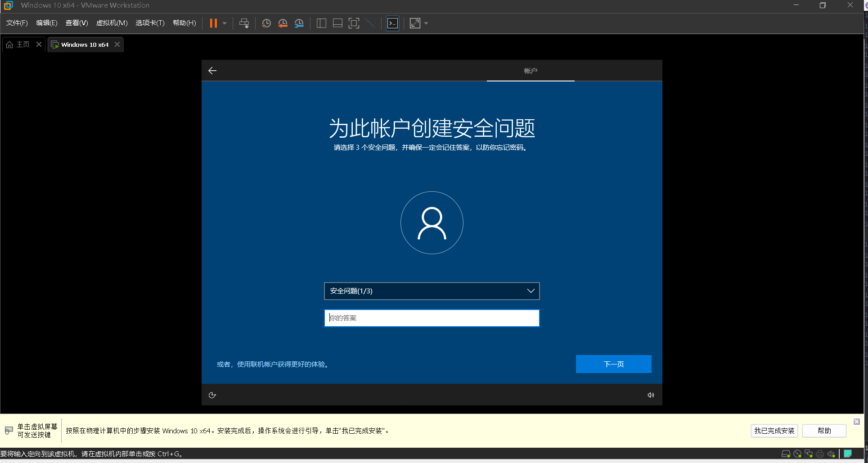Open the 编辑(E) menu
Viewport: 868px width, 463px height.
pyautogui.click(x=47, y=23)
